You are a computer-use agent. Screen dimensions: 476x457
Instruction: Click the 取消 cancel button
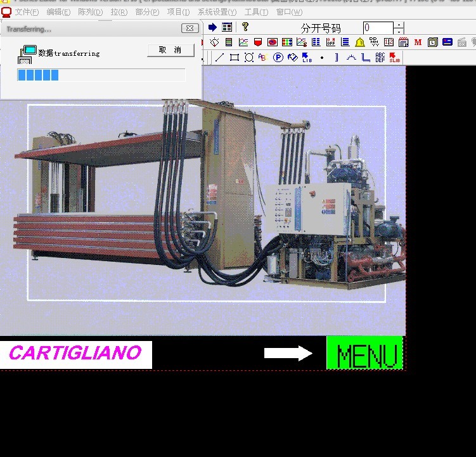[170, 50]
